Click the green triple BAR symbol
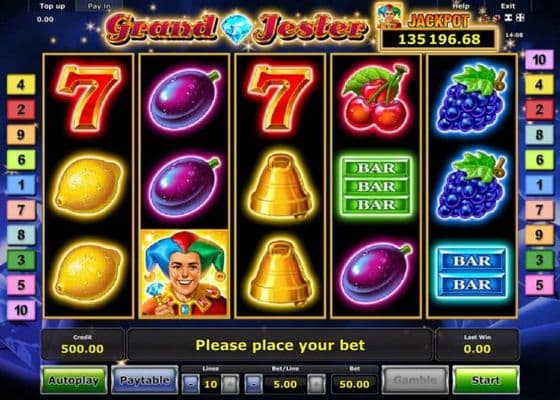 point(376,186)
